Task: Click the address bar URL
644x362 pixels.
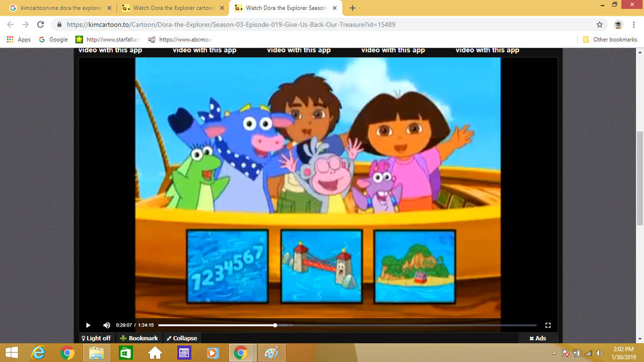Action: click(231, 25)
